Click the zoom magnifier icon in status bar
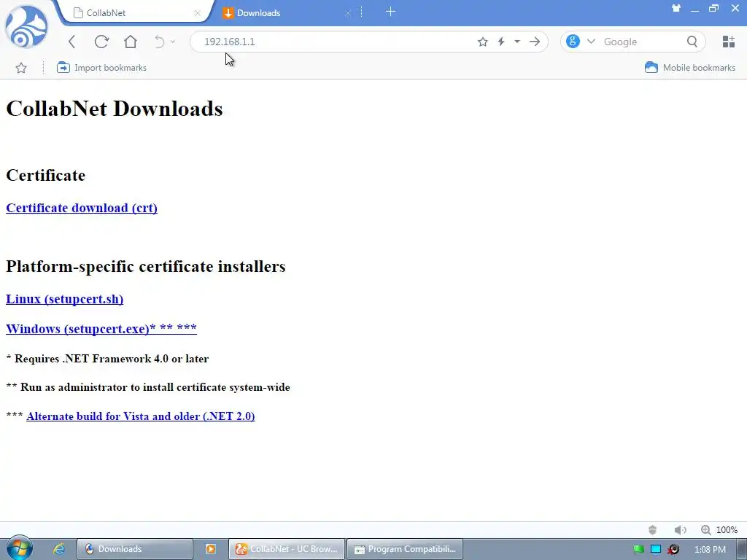The image size is (747, 560). (706, 530)
